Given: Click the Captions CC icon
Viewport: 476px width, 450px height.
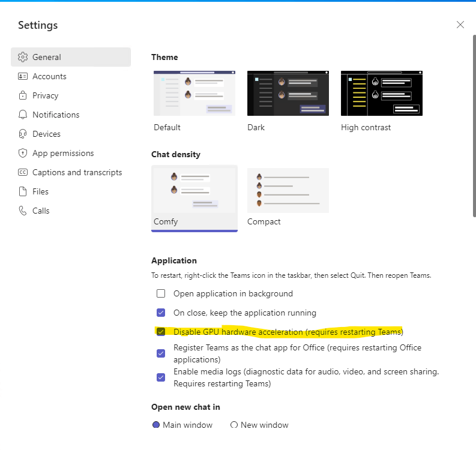Looking at the screenshot, I should coord(23,172).
